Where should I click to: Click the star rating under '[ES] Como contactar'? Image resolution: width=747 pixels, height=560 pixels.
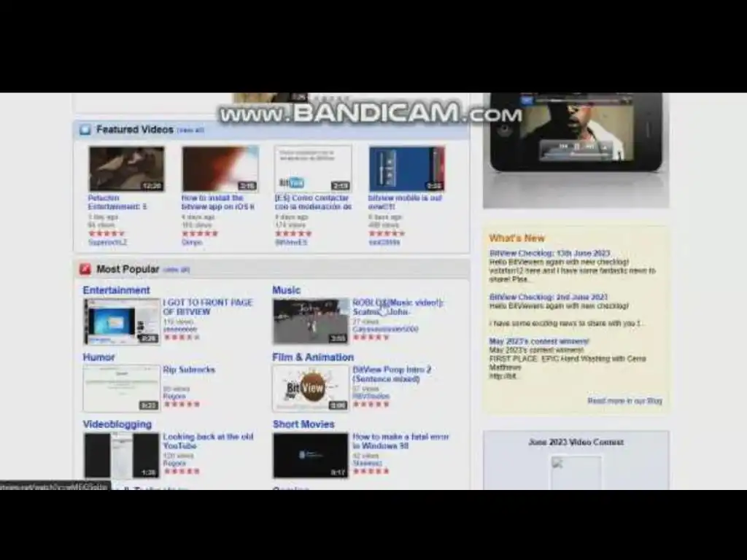pos(293,233)
